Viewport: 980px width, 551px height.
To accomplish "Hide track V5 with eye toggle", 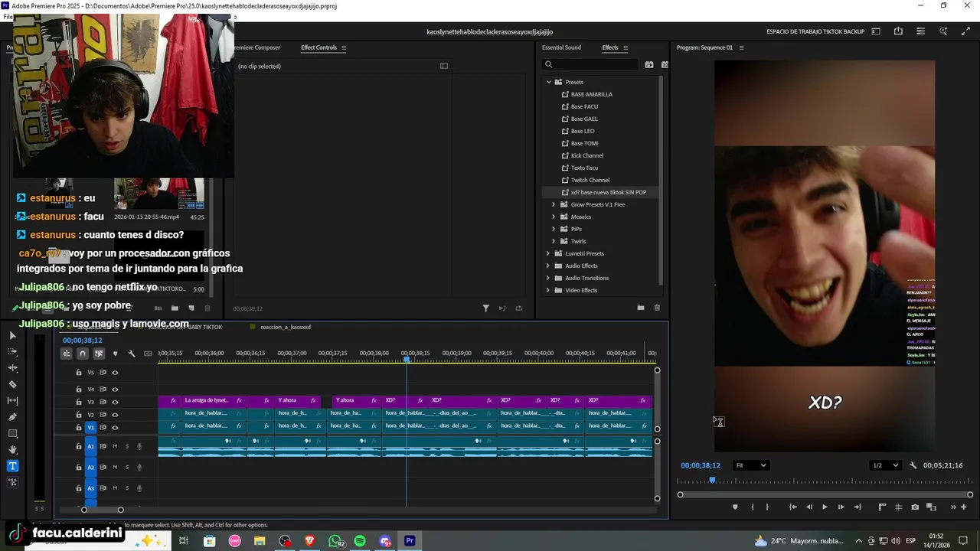I will point(115,373).
